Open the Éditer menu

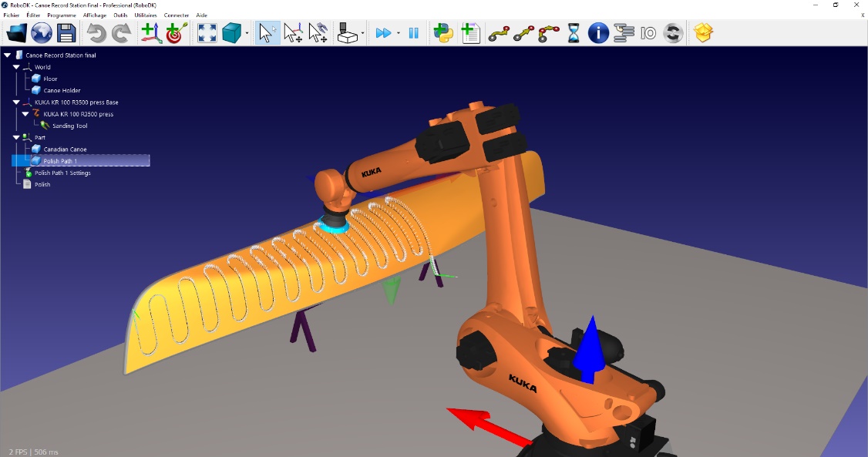point(33,15)
